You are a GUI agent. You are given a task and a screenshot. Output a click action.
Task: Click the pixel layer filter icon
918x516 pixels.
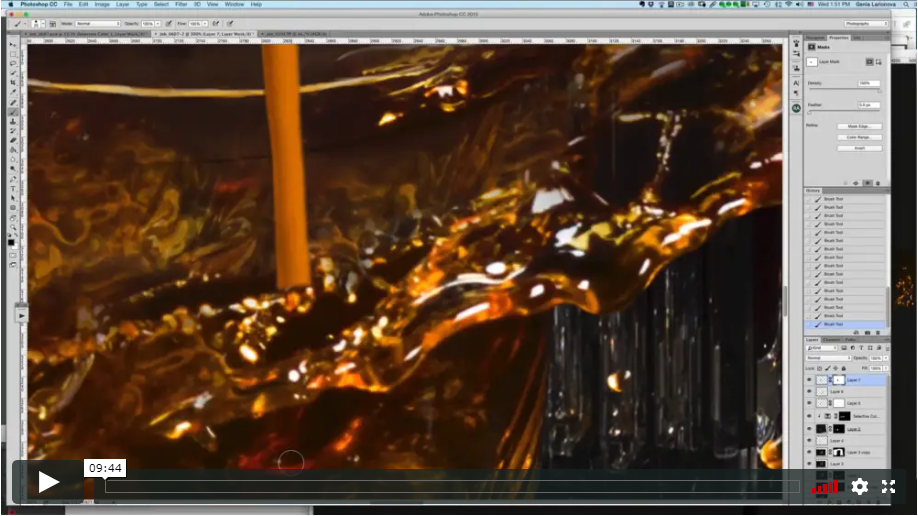844,348
